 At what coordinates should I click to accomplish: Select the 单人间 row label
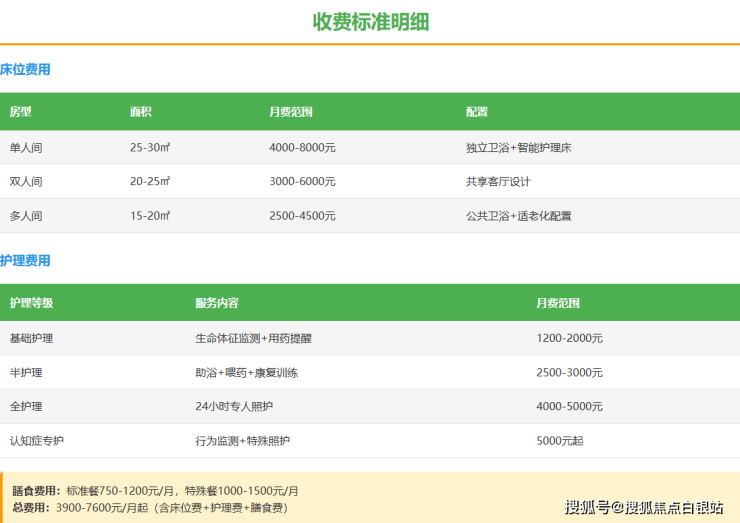tap(26, 148)
